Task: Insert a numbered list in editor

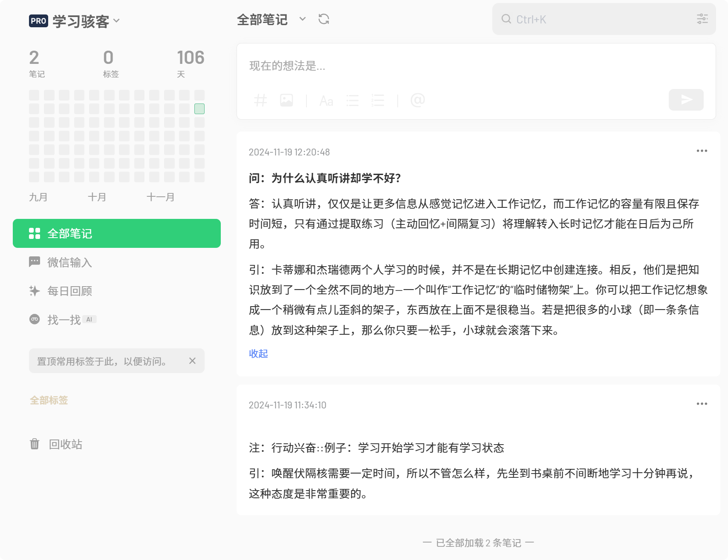Action: click(x=378, y=101)
